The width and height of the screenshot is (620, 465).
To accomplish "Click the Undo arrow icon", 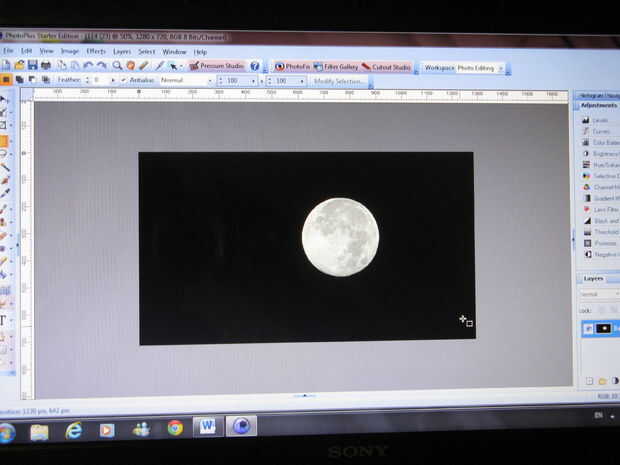I will pos(88,65).
